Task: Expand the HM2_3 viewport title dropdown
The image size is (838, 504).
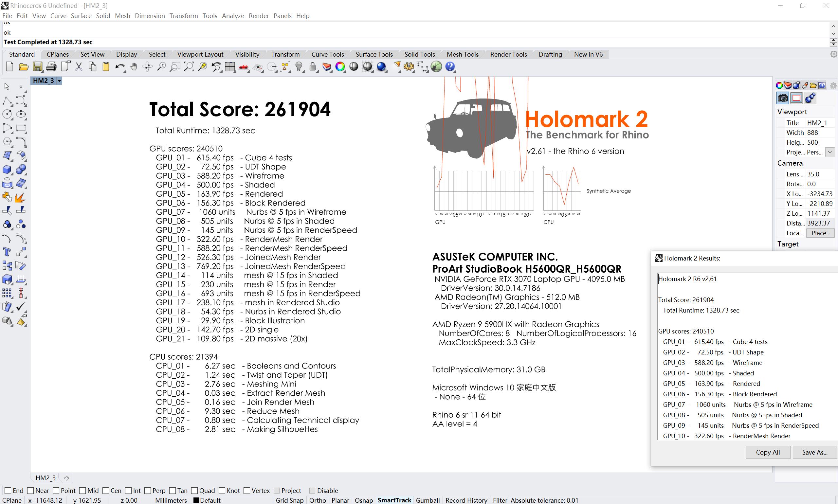Action: pos(60,81)
